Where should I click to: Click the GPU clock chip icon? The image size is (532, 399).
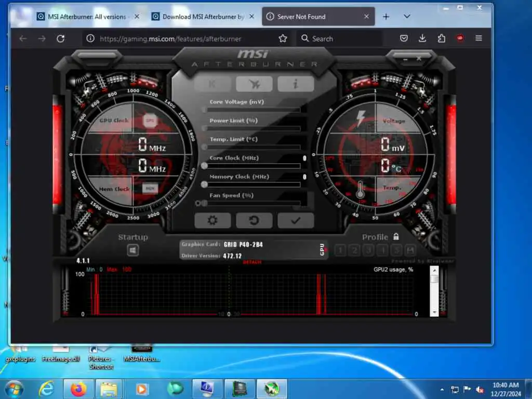coord(150,121)
